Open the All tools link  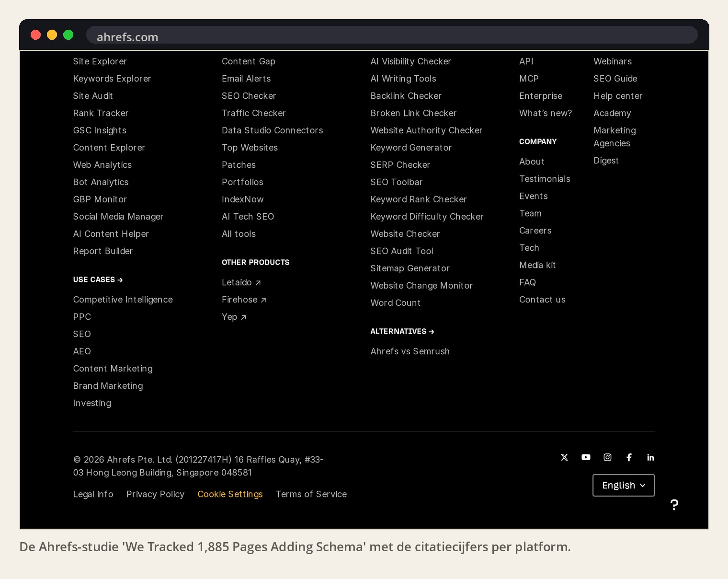click(239, 234)
